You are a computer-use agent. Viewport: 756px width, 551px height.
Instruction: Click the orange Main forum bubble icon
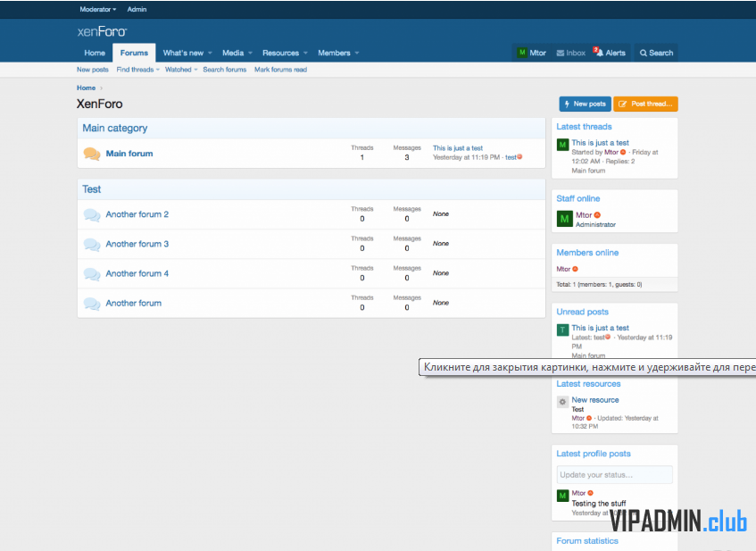[x=92, y=154]
